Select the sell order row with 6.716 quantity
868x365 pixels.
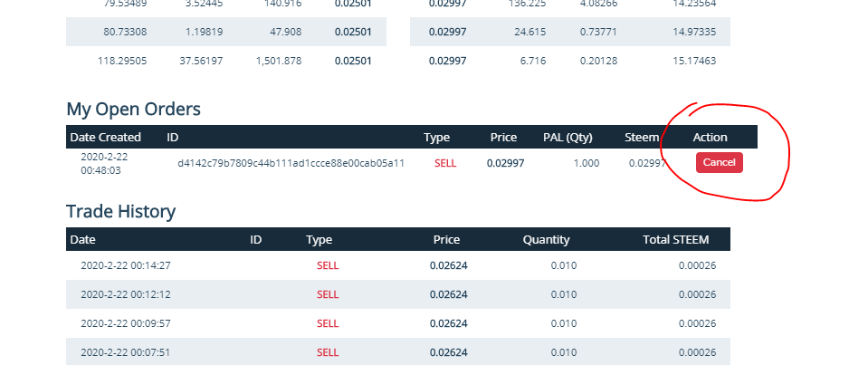(x=570, y=62)
